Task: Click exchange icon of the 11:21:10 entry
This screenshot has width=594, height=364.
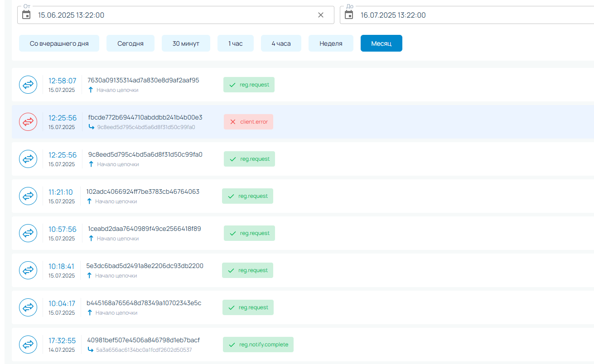Action: pos(28,196)
